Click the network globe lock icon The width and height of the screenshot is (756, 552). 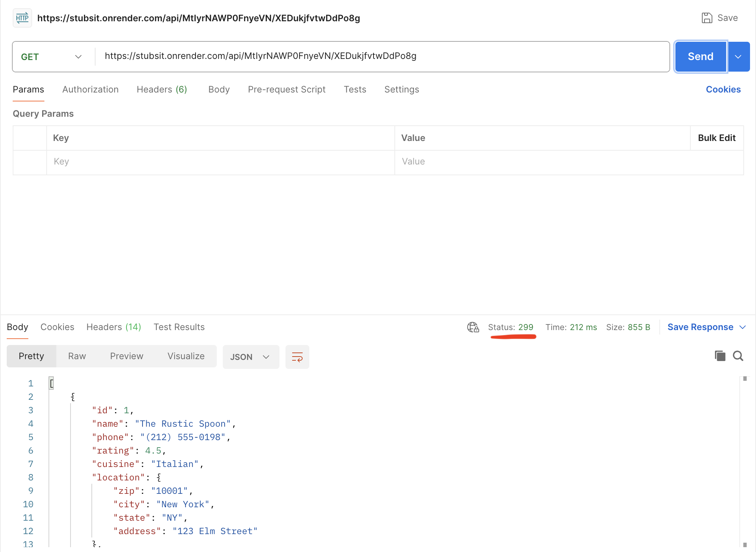click(x=473, y=327)
